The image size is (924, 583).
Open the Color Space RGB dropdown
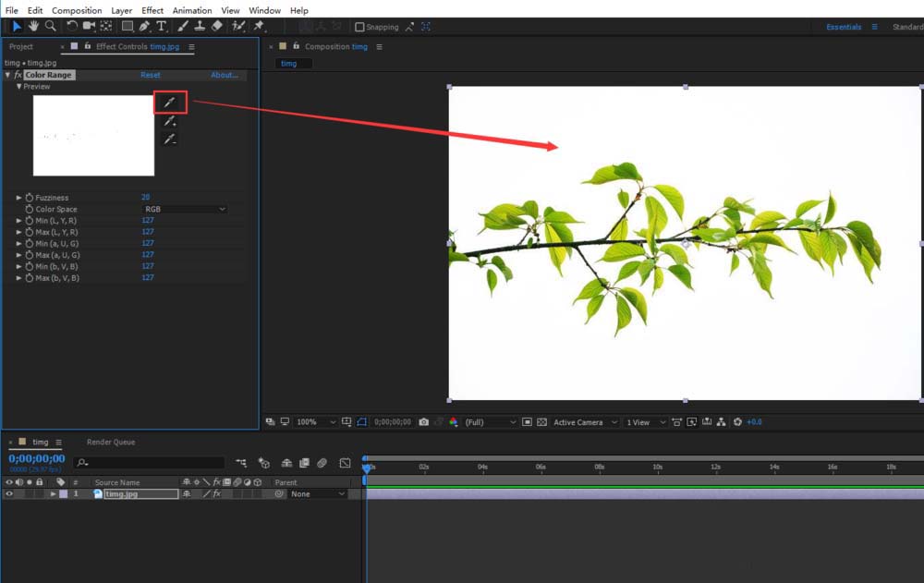184,210
